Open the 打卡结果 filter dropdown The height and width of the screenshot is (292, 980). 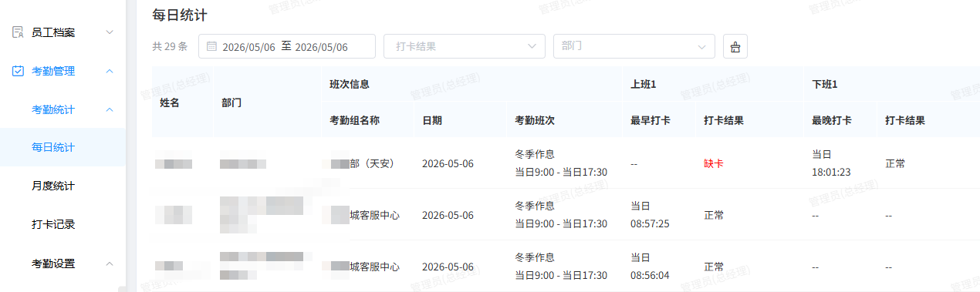click(x=465, y=46)
